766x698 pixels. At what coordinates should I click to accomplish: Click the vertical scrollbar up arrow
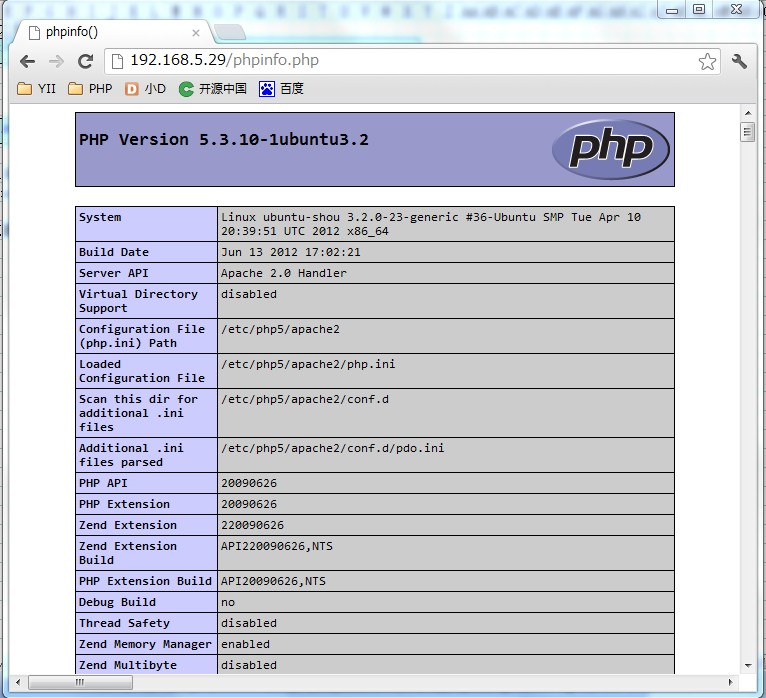[x=748, y=113]
